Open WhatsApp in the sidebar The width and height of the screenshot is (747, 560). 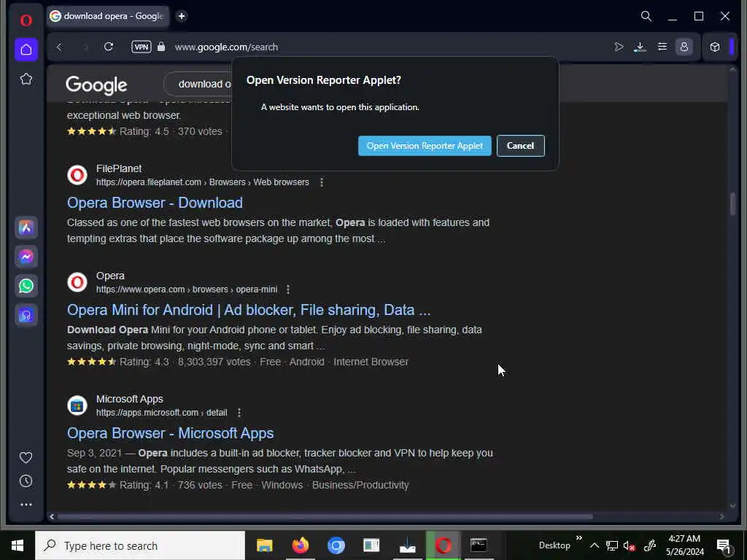click(x=26, y=286)
